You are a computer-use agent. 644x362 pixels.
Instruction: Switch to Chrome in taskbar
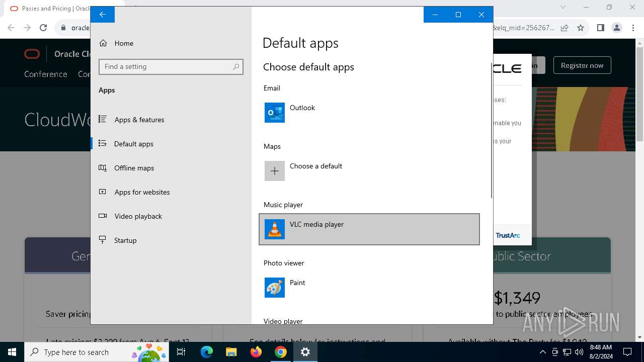pyautogui.click(x=281, y=352)
